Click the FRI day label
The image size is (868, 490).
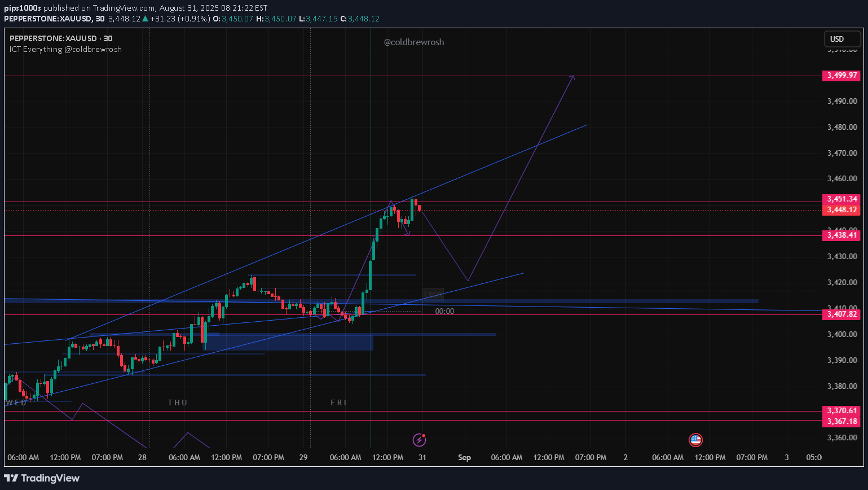tap(338, 403)
